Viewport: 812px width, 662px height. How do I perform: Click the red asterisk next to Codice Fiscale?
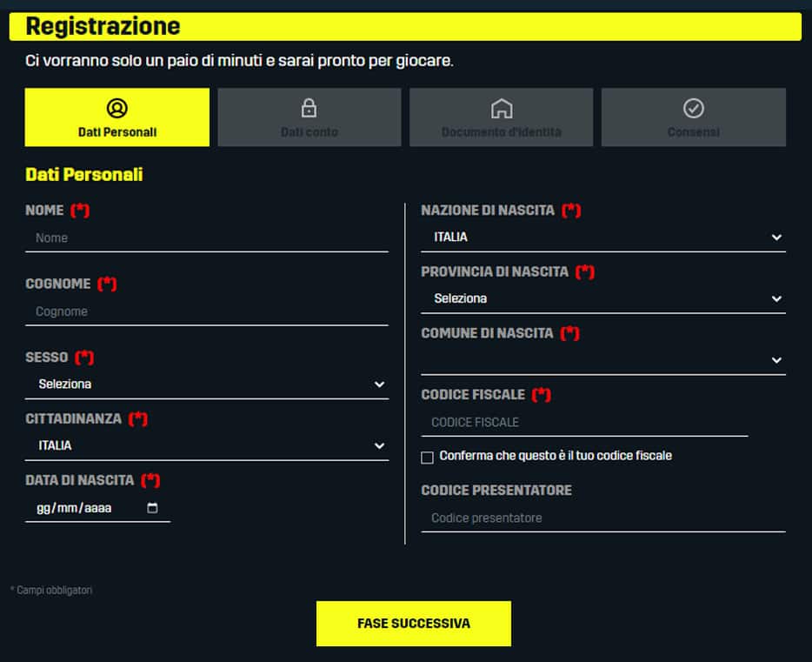[x=541, y=393]
